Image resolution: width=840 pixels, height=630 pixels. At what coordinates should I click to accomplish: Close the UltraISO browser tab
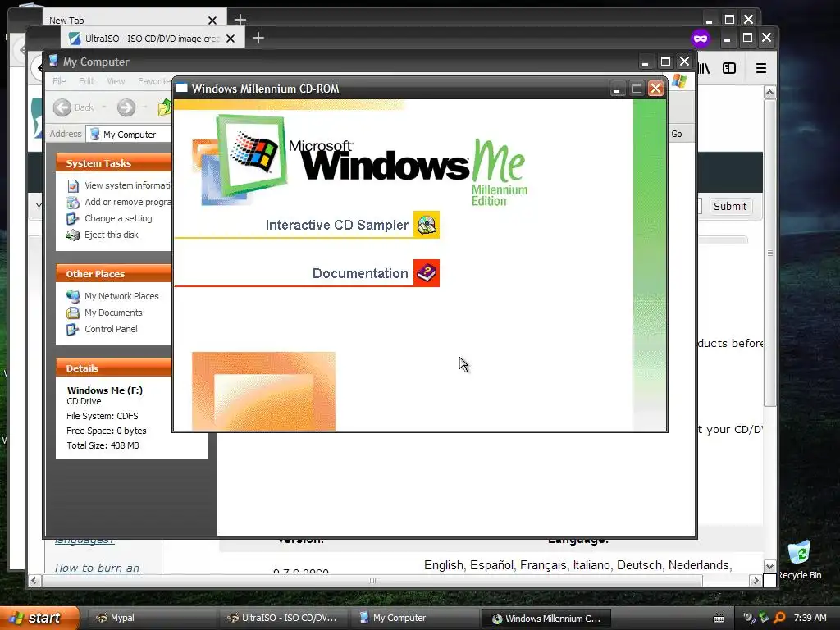point(231,39)
